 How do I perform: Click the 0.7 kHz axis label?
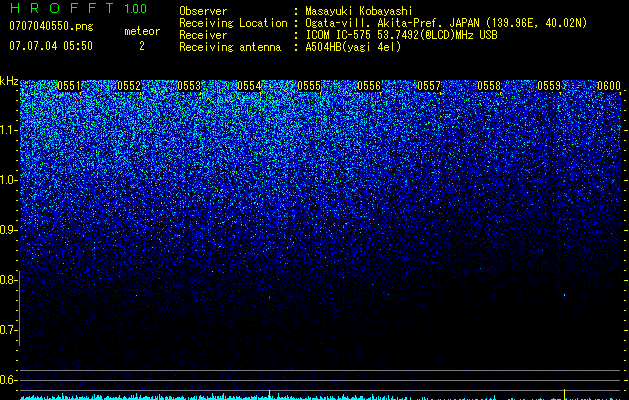tap(8, 330)
